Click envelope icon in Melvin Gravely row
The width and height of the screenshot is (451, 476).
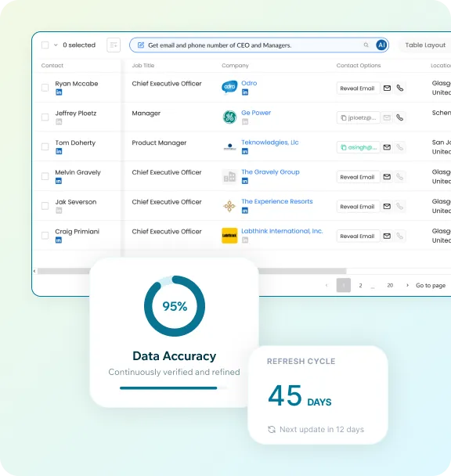tap(387, 177)
